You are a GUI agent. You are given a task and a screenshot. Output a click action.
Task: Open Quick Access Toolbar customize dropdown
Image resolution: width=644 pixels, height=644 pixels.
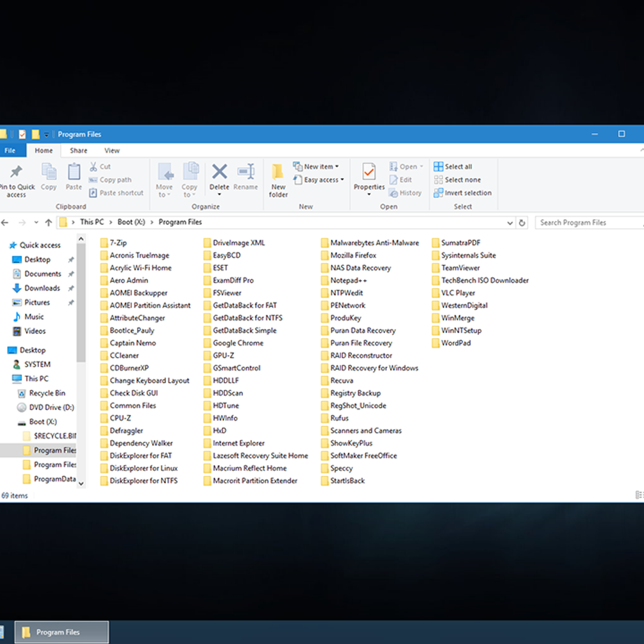click(x=46, y=134)
